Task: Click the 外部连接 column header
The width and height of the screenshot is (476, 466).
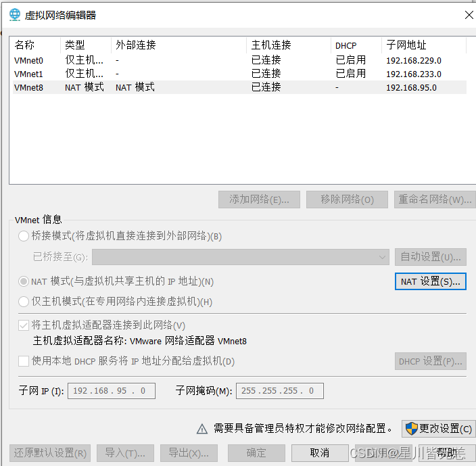Action: (178, 45)
